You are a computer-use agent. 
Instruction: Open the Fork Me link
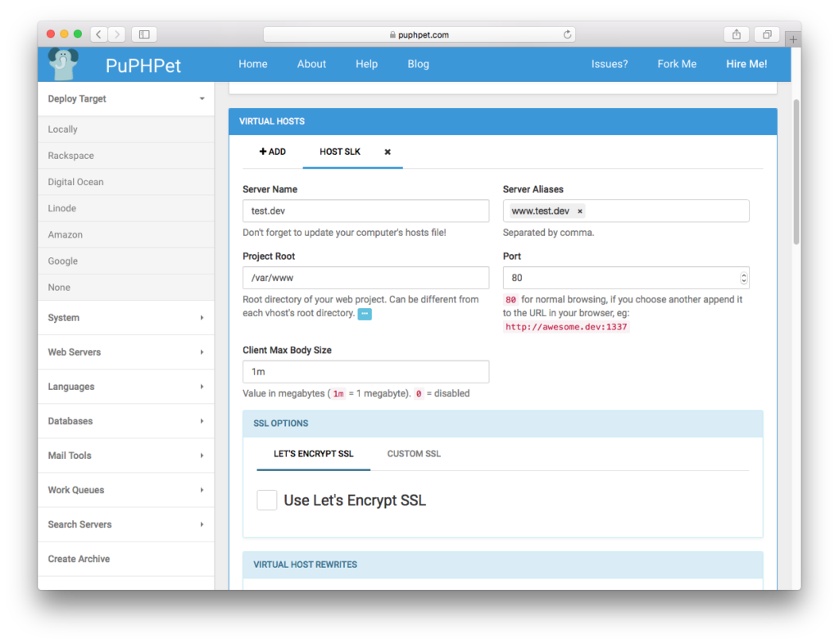click(677, 64)
